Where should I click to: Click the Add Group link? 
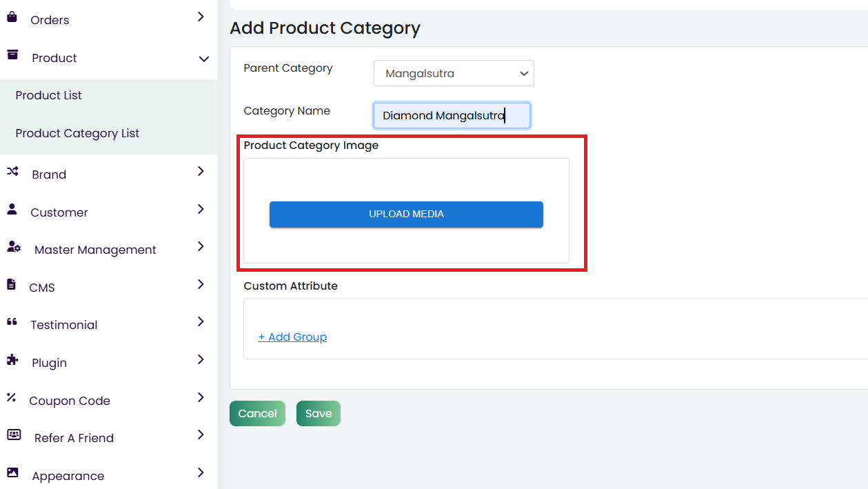pos(292,337)
